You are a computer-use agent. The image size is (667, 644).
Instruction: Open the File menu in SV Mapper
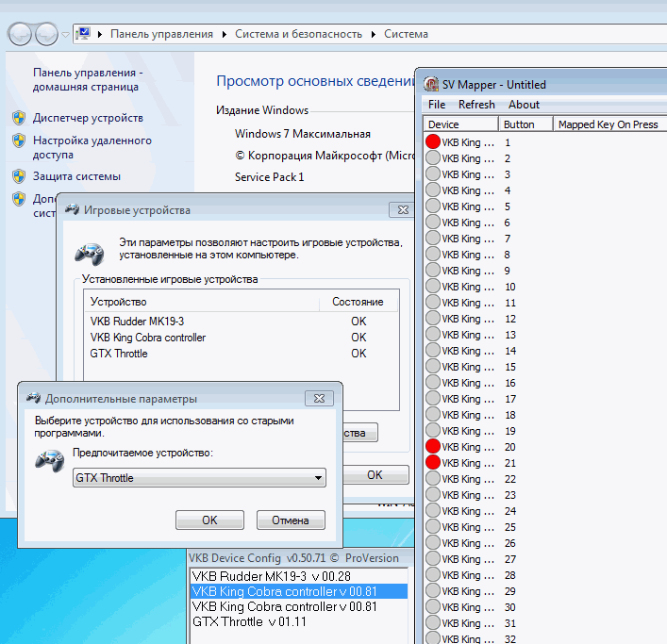click(x=437, y=105)
